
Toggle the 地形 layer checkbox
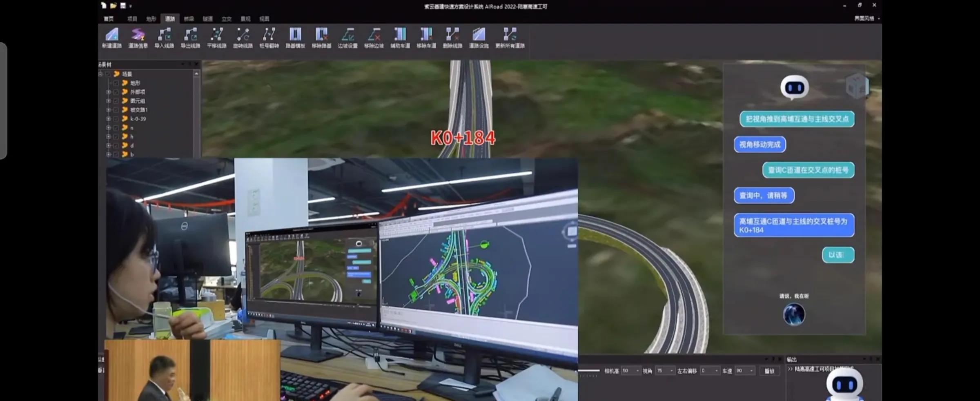tap(116, 83)
